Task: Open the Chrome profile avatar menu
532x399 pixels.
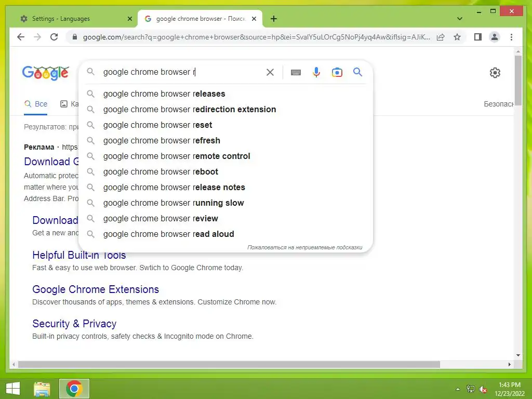Action: pyautogui.click(x=495, y=37)
